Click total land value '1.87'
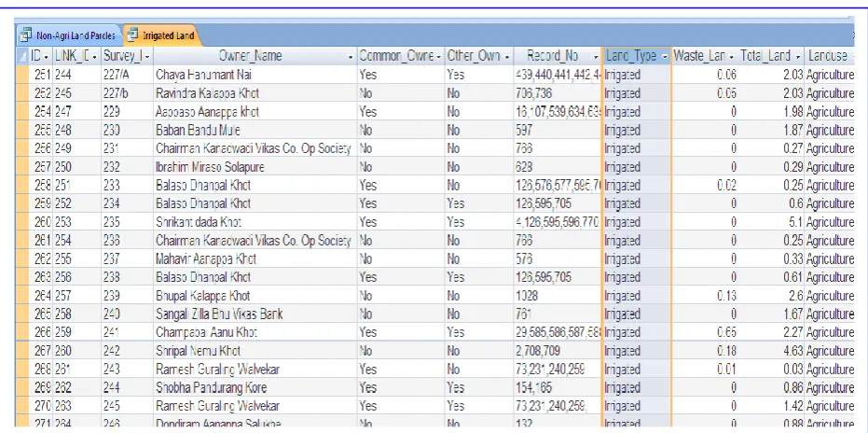The height and width of the screenshot is (433, 868). tap(771, 130)
